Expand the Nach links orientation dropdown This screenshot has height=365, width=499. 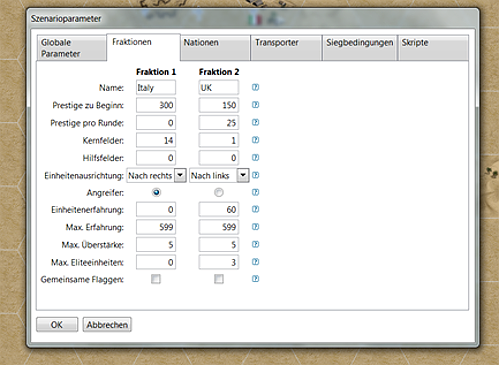coord(243,175)
